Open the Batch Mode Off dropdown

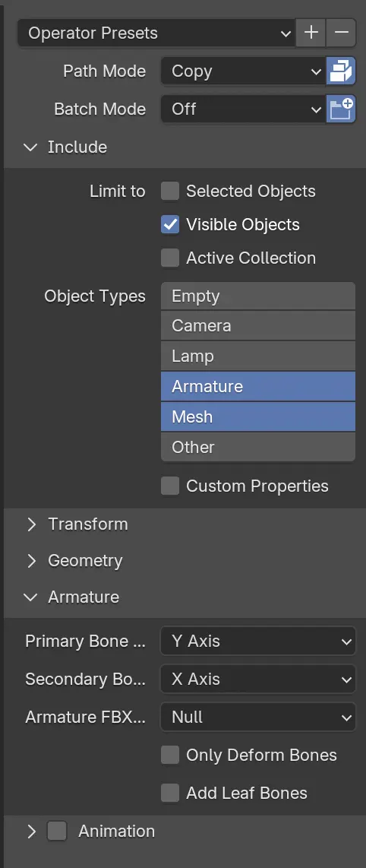tap(243, 109)
